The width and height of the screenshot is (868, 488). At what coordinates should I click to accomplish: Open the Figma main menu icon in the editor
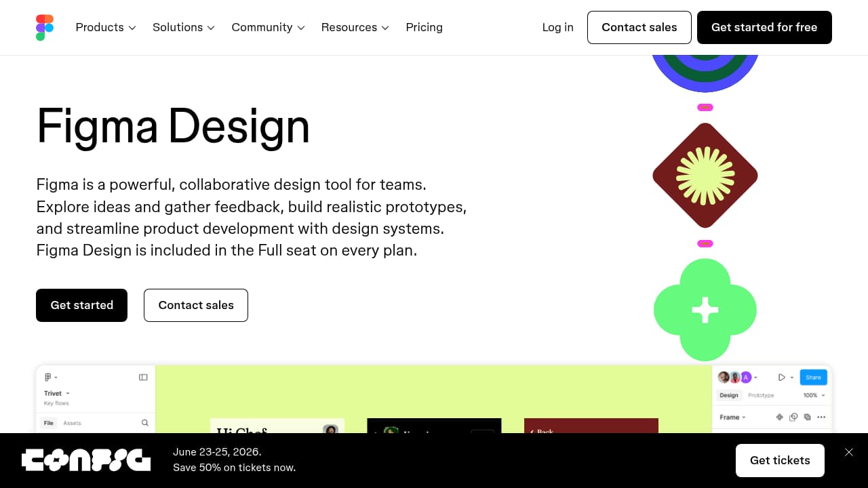pos(48,377)
